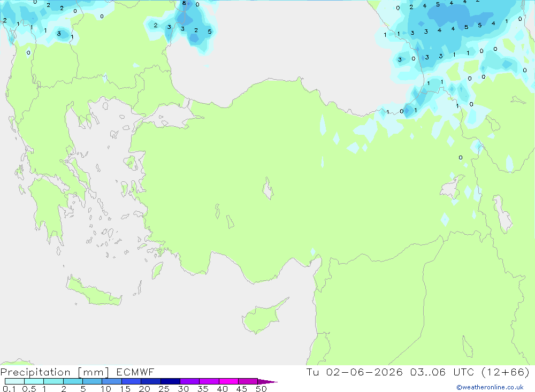Click the legend label '45'

tap(242, 389)
